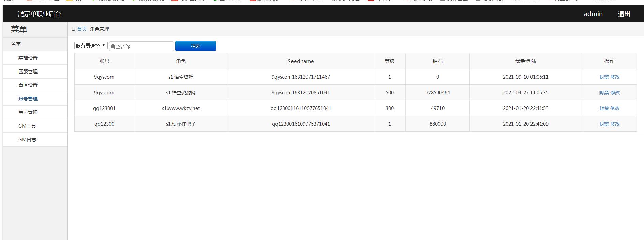Select 合区设置 menu item
The image size is (644, 240).
click(x=28, y=85)
